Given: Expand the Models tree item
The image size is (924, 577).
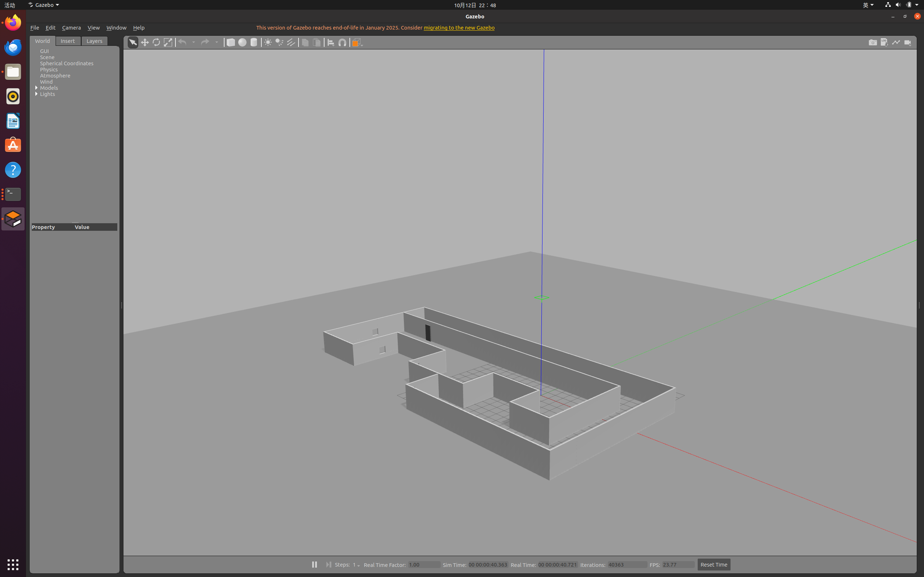Looking at the screenshot, I should (37, 88).
